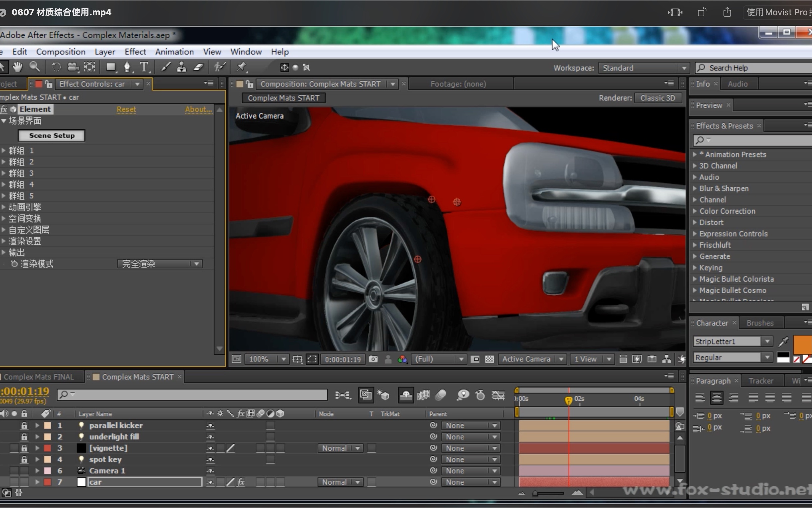Open the Workspace dropdown
This screenshot has width=812, height=508.
point(684,68)
